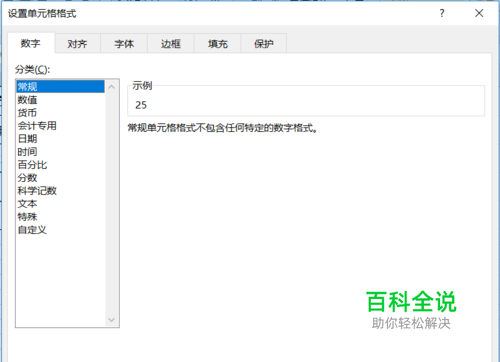Click the category list scroll up arrow
The height and width of the screenshot is (362, 500).
point(112,87)
